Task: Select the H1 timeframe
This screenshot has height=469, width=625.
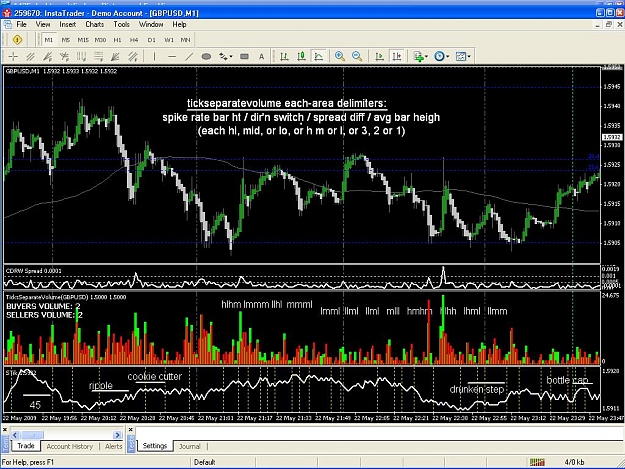Action: coord(117,40)
